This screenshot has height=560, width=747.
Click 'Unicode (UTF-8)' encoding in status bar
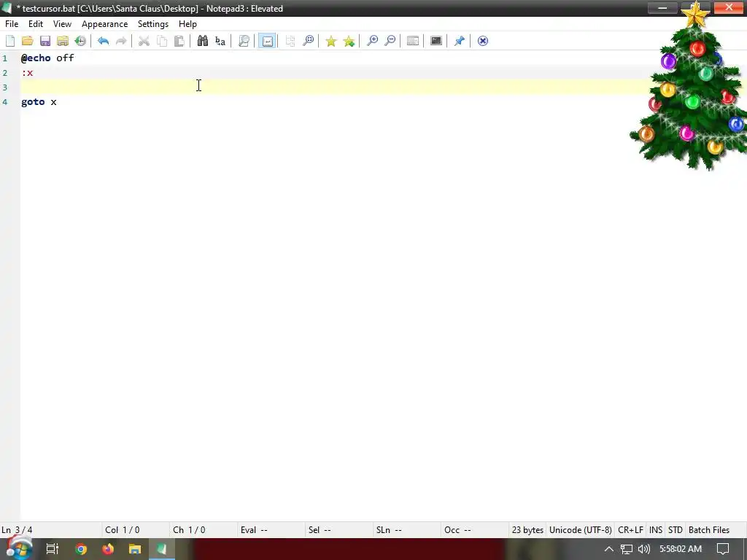pos(580,530)
